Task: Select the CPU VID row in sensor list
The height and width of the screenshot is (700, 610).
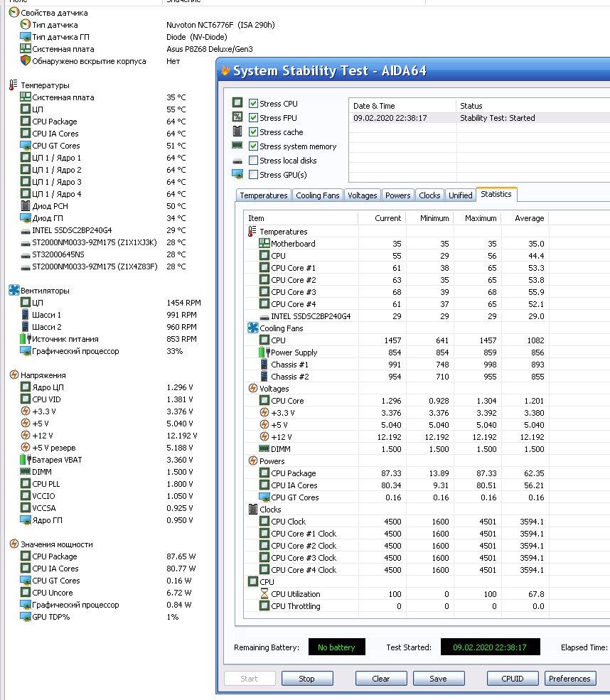Action: [x=106, y=399]
